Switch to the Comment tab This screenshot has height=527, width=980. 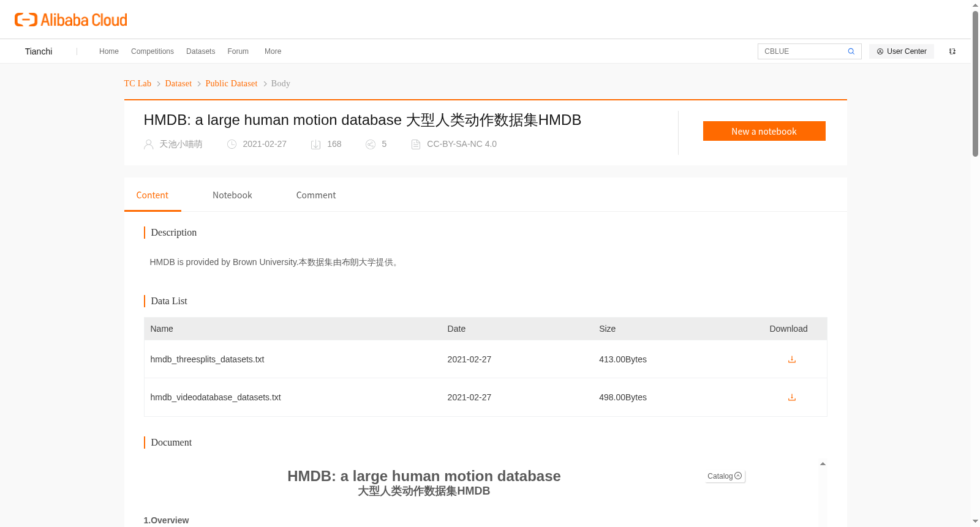316,195
